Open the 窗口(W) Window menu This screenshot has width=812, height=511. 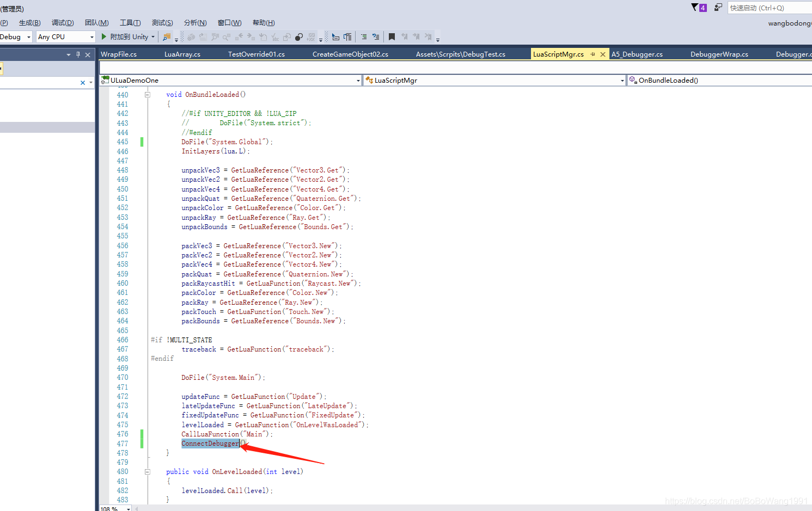[230, 23]
